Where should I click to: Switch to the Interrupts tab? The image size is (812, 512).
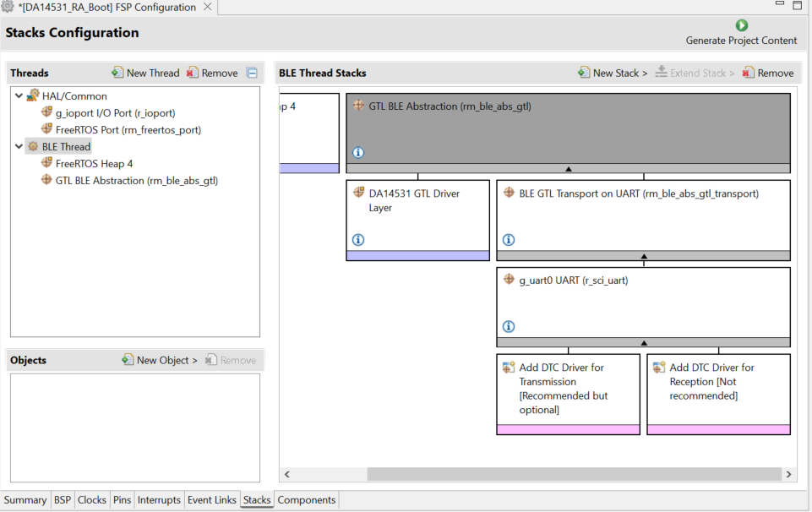(159, 499)
